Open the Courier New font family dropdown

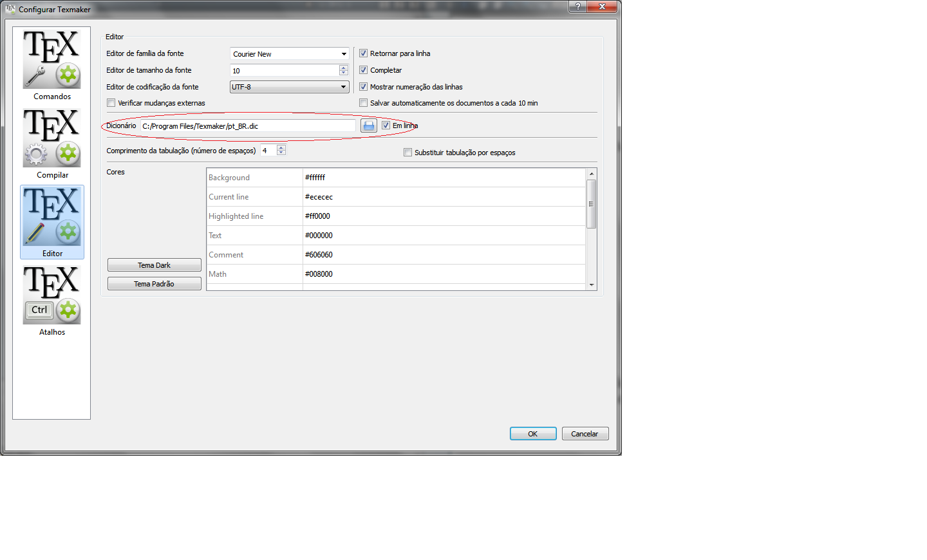tap(290, 54)
